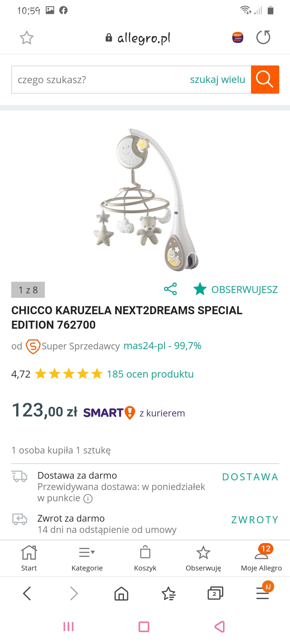Expand ZWROTY returns details
290x644 pixels.
(x=255, y=520)
